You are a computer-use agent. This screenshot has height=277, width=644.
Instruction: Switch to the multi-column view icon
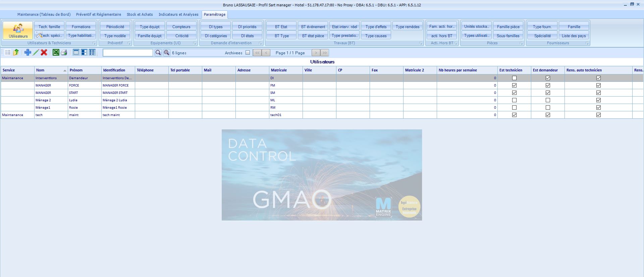pos(92,52)
